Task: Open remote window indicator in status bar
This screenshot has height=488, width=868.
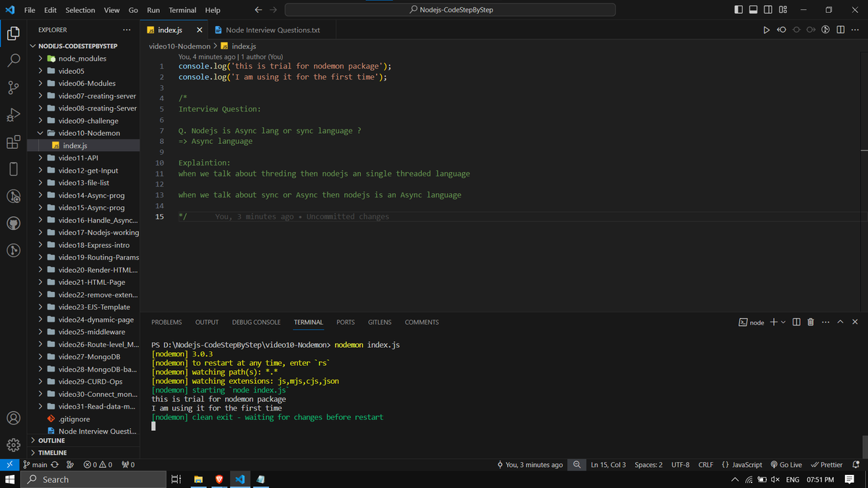Action: tap(9, 465)
